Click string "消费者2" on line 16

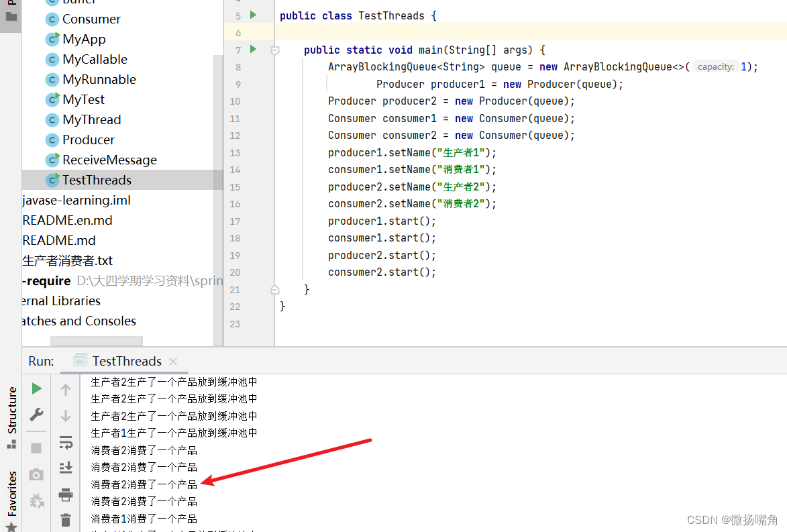click(460, 204)
